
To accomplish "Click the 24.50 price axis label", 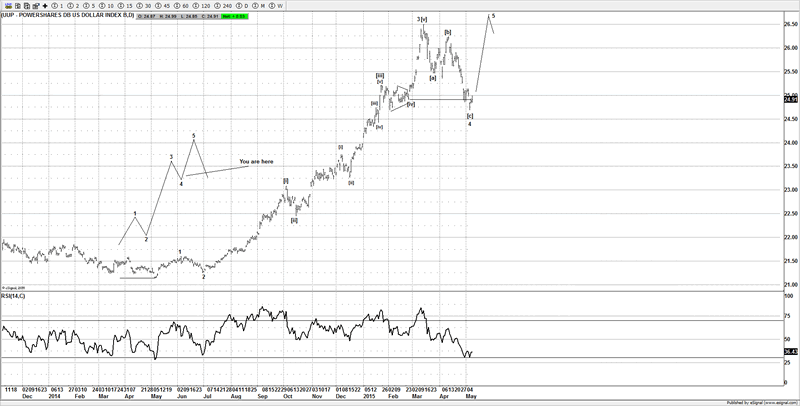I will (791, 119).
